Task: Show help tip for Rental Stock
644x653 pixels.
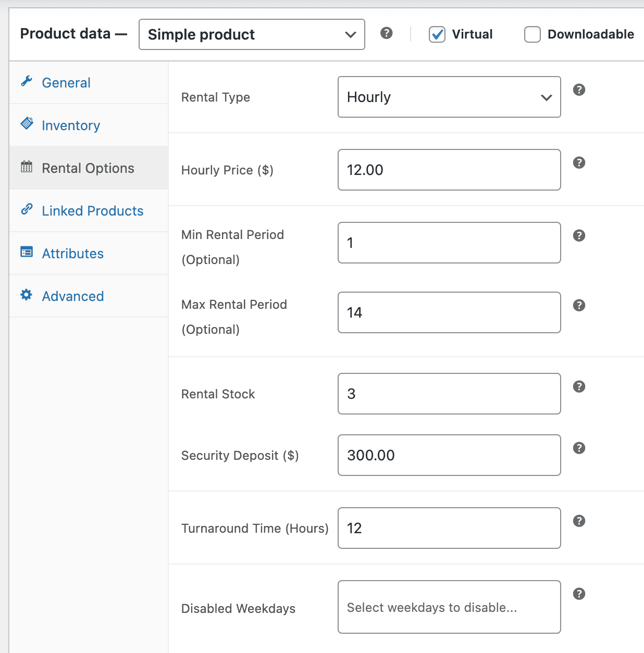Action: 579,386
